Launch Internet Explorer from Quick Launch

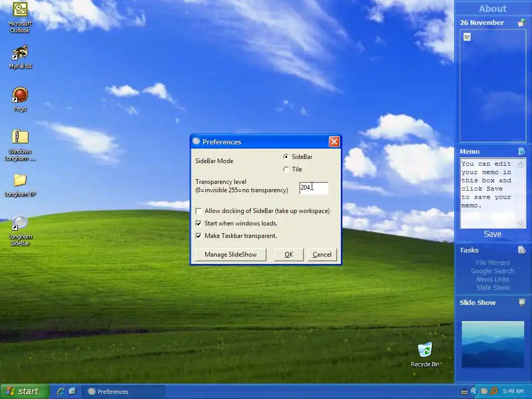click(61, 391)
